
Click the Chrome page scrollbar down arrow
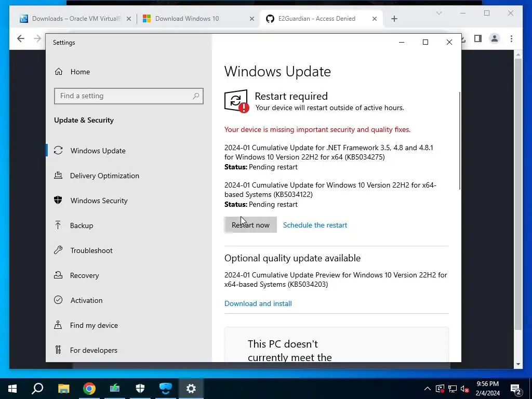[518, 364]
